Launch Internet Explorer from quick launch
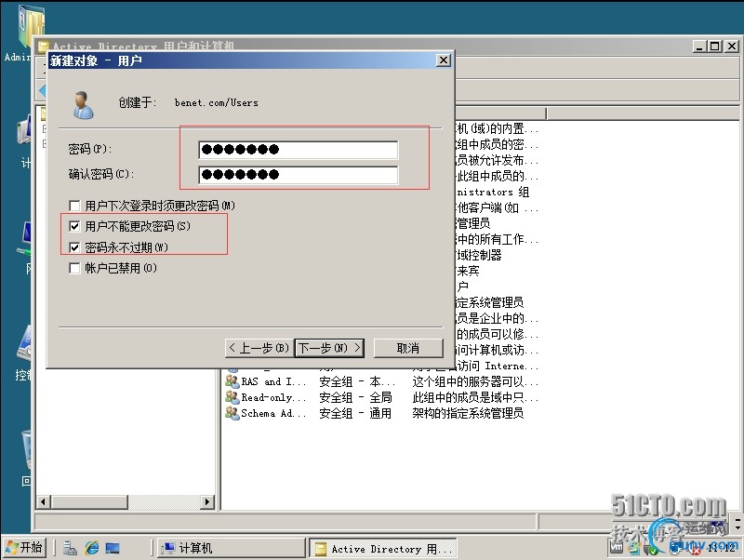 point(91,548)
